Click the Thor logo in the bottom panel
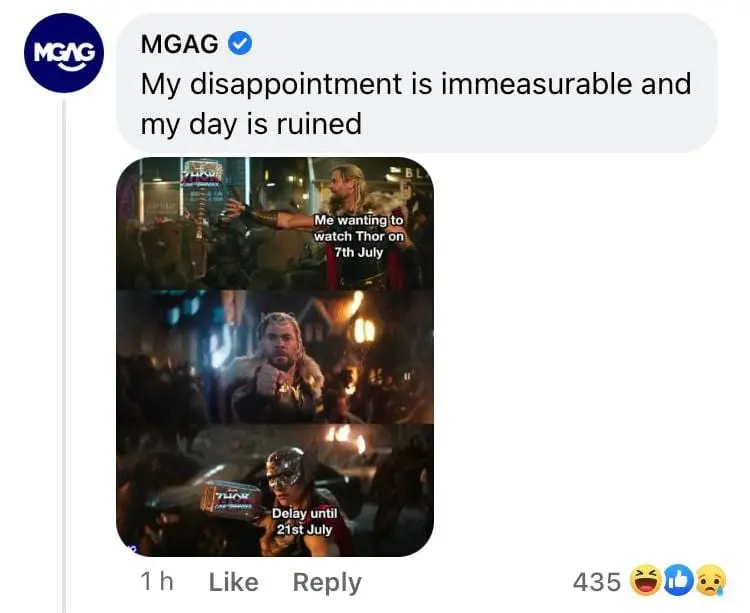This screenshot has height=613, width=750. (232, 496)
